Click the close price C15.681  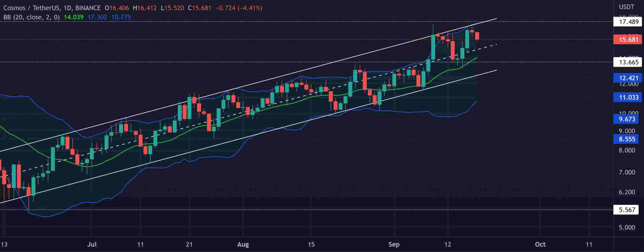(200, 8)
